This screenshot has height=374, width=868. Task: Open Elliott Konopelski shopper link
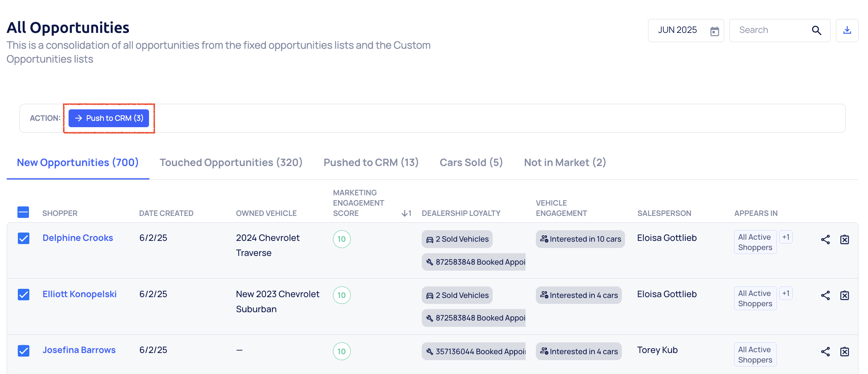click(79, 294)
